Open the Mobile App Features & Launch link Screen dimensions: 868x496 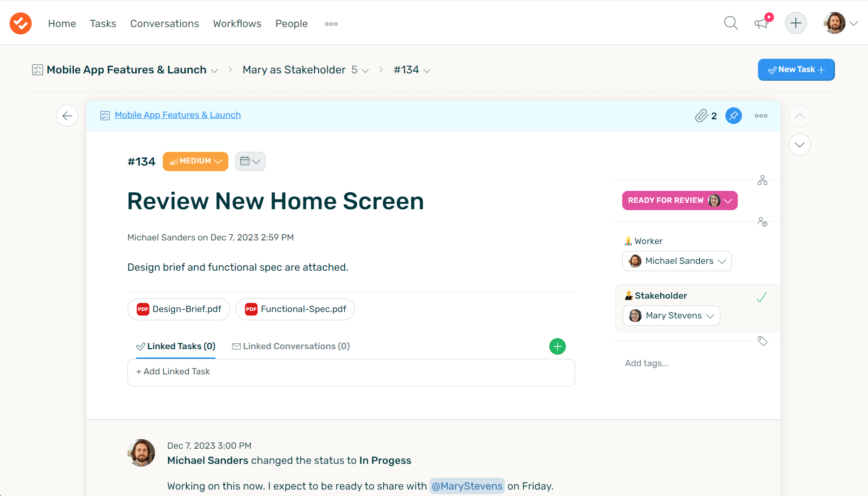[178, 115]
